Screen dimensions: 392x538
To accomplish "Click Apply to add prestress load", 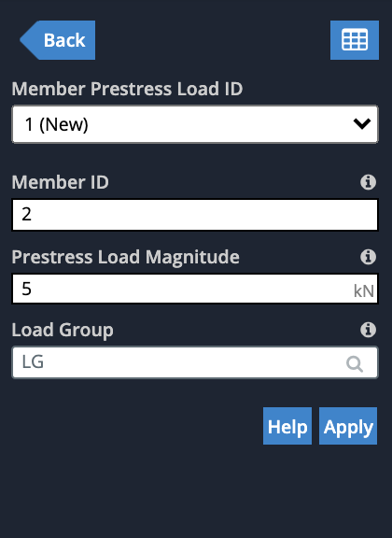I will [x=348, y=426].
